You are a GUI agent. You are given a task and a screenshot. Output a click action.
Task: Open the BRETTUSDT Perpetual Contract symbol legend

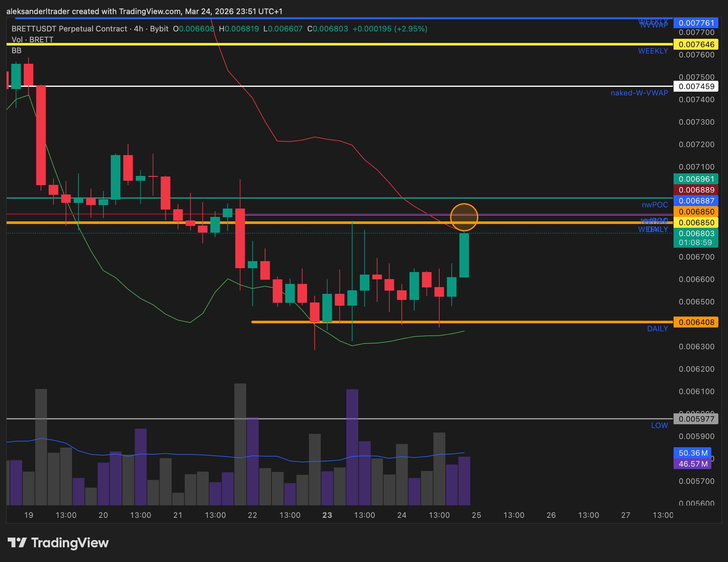click(69, 29)
